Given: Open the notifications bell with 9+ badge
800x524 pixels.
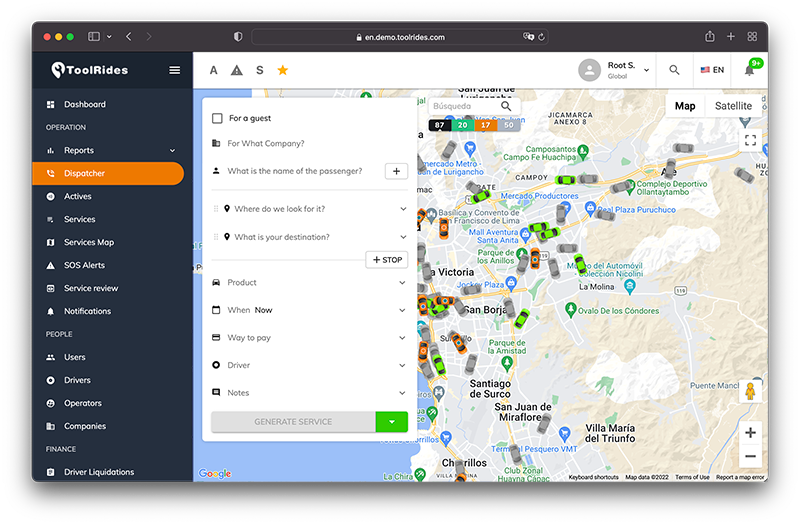Looking at the screenshot, I should point(749,70).
